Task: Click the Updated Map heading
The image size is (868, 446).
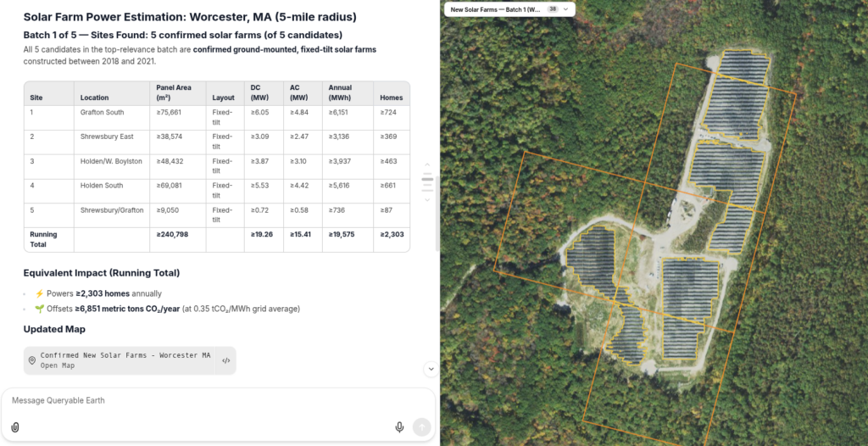Action: tap(54, 329)
